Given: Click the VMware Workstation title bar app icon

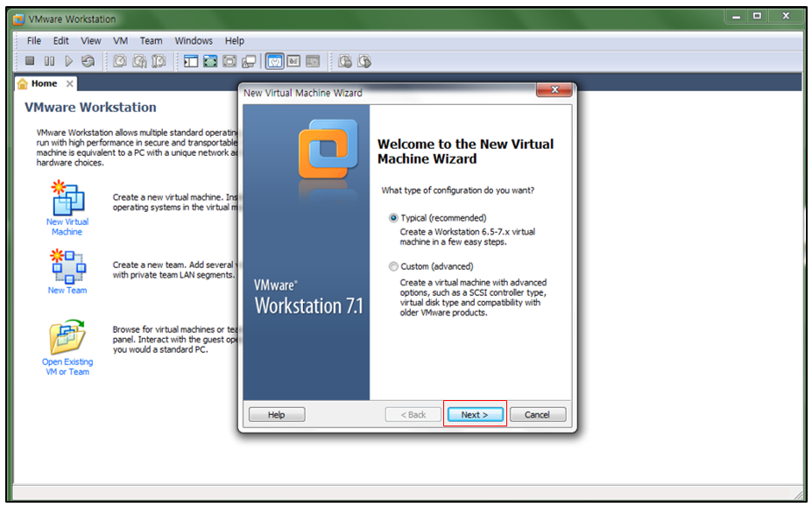Looking at the screenshot, I should pos(19,19).
